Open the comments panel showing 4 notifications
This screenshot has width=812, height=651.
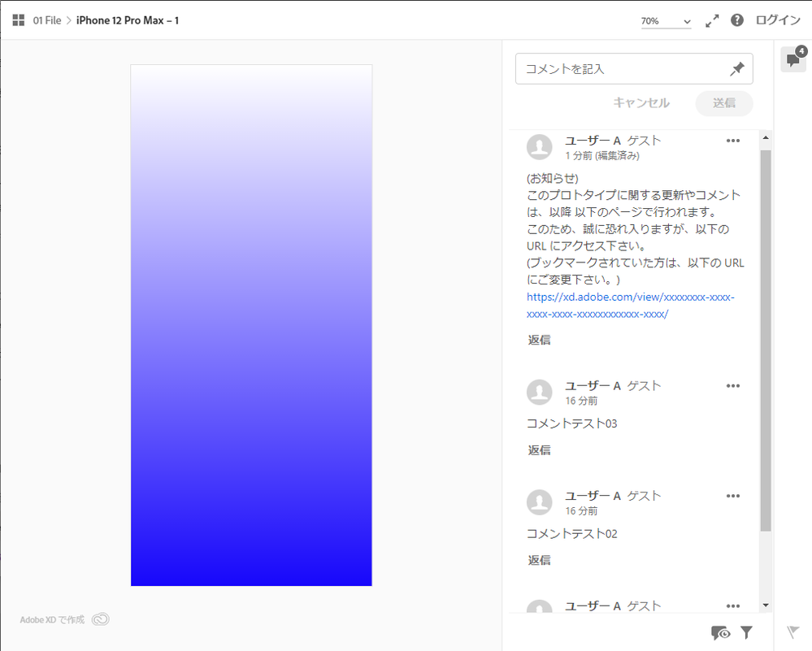coord(792,59)
